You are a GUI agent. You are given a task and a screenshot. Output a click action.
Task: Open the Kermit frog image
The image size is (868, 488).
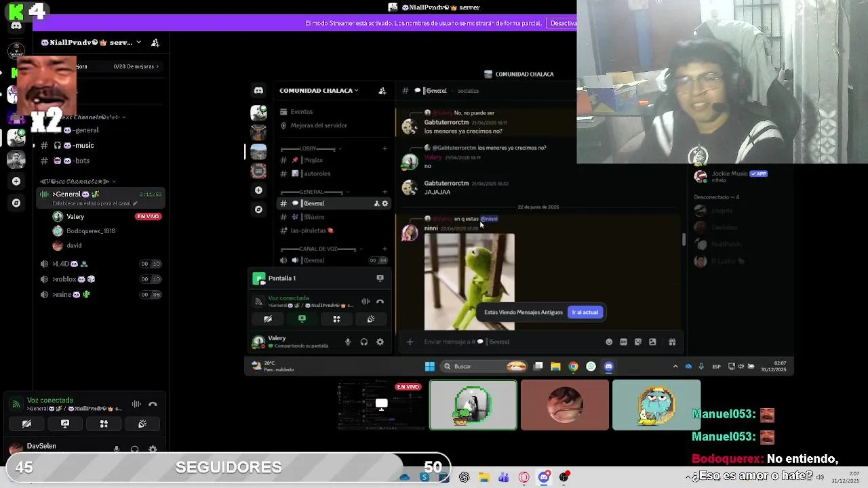click(469, 282)
